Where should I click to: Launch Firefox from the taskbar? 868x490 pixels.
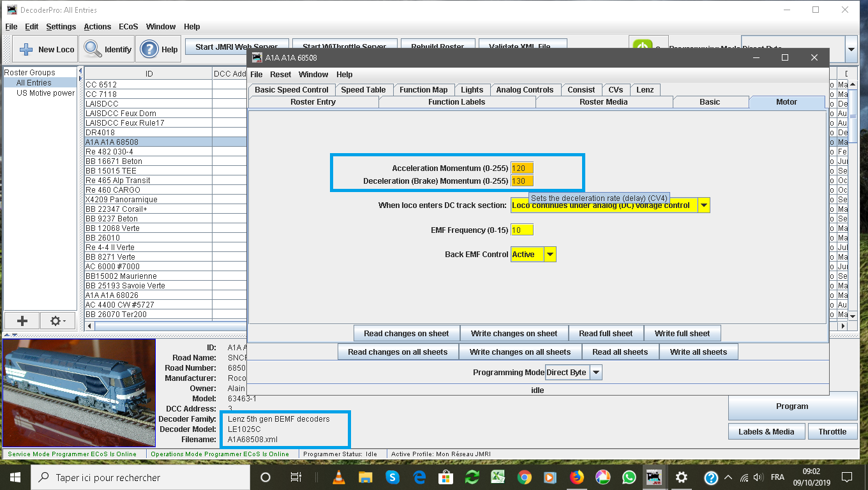click(576, 477)
